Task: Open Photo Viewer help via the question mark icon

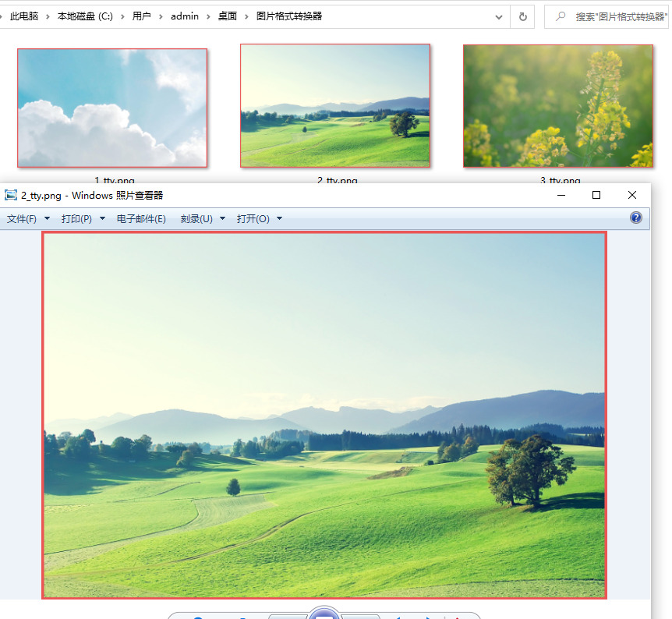Action: click(636, 218)
